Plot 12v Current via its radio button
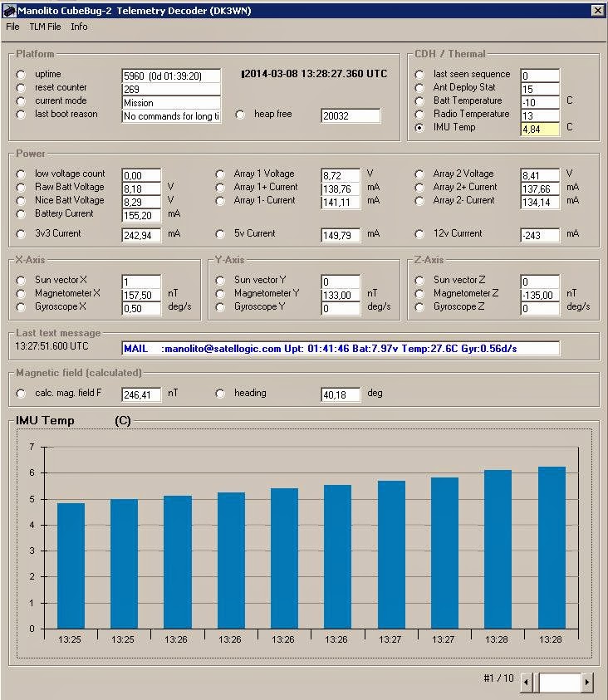 [x=419, y=234]
